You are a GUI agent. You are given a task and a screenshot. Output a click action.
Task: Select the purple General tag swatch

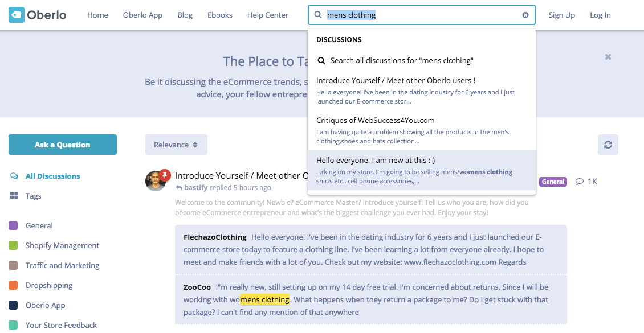click(13, 226)
